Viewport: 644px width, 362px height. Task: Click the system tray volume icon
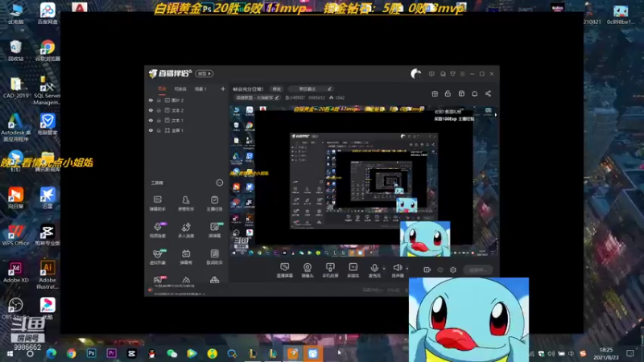pyautogui.click(x=551, y=353)
